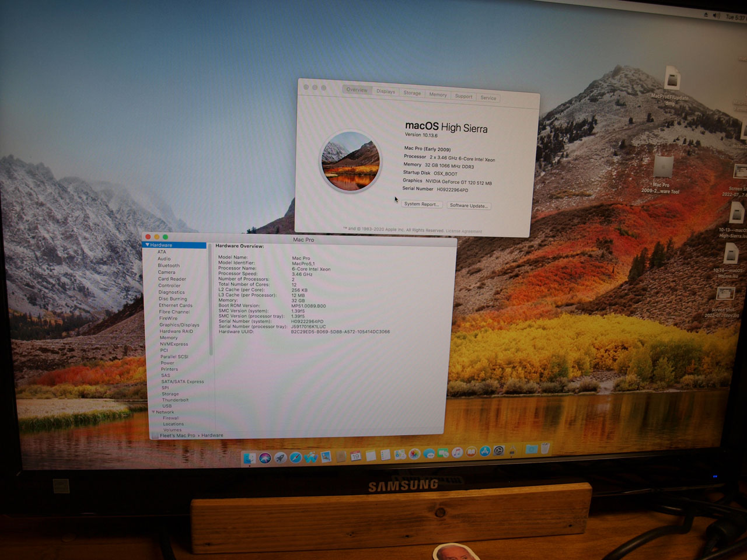Open App Store from the Dock
Image resolution: width=747 pixels, height=560 pixels.
coord(485,452)
